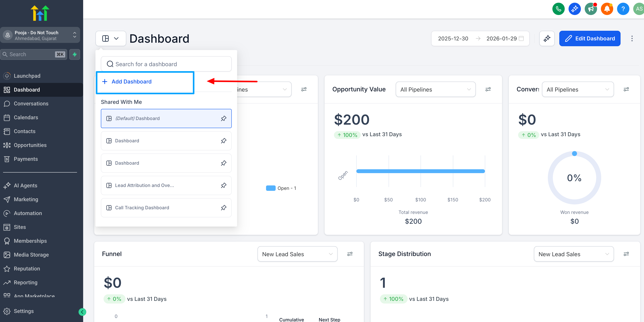
Task: Open Funnel New Lead Sales dropdown
Action: [297, 254]
